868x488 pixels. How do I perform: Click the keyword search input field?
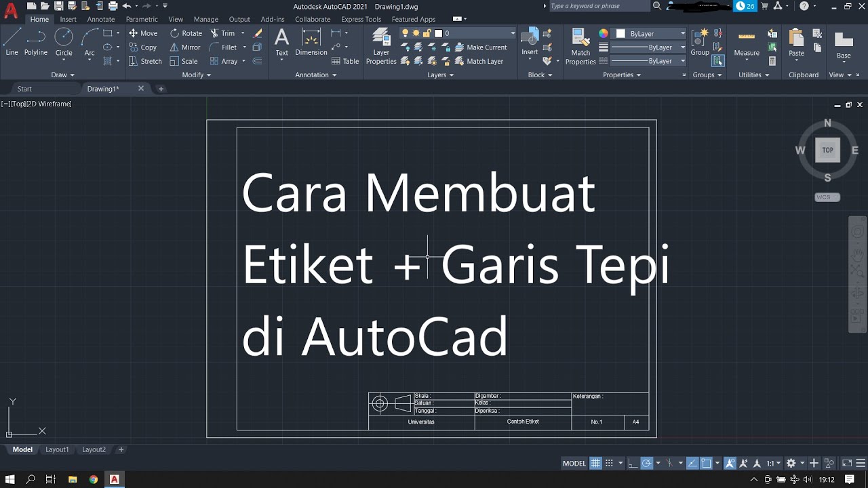pyautogui.click(x=599, y=6)
